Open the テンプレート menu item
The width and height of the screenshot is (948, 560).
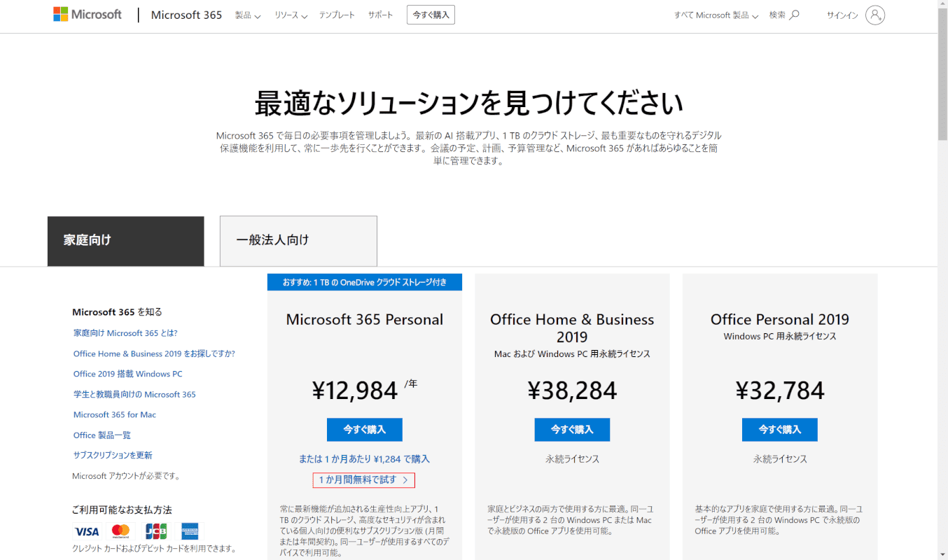[337, 15]
